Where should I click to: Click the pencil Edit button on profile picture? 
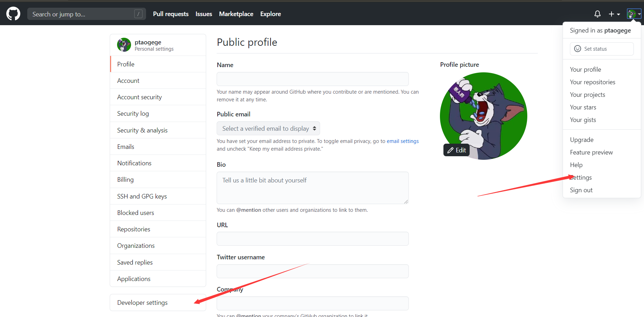point(457,150)
